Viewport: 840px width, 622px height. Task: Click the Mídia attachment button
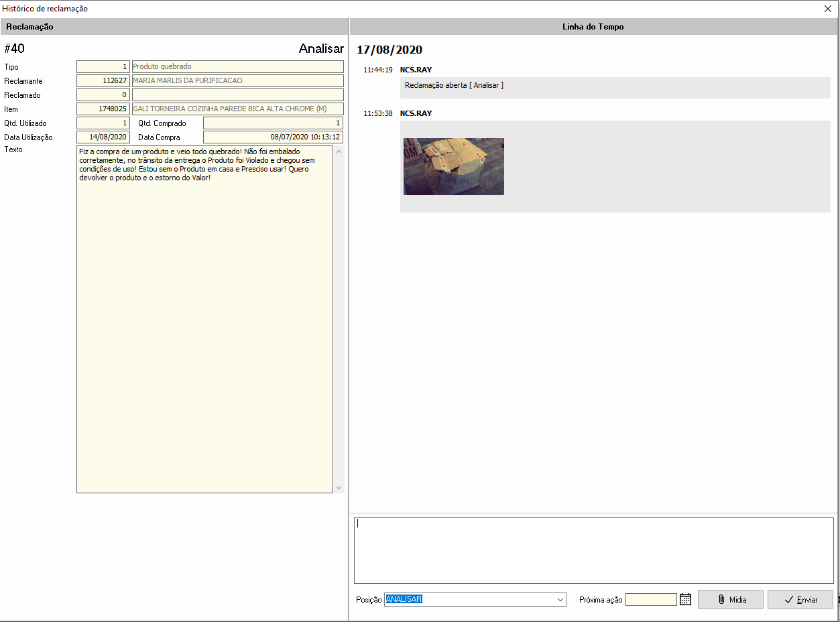731,599
